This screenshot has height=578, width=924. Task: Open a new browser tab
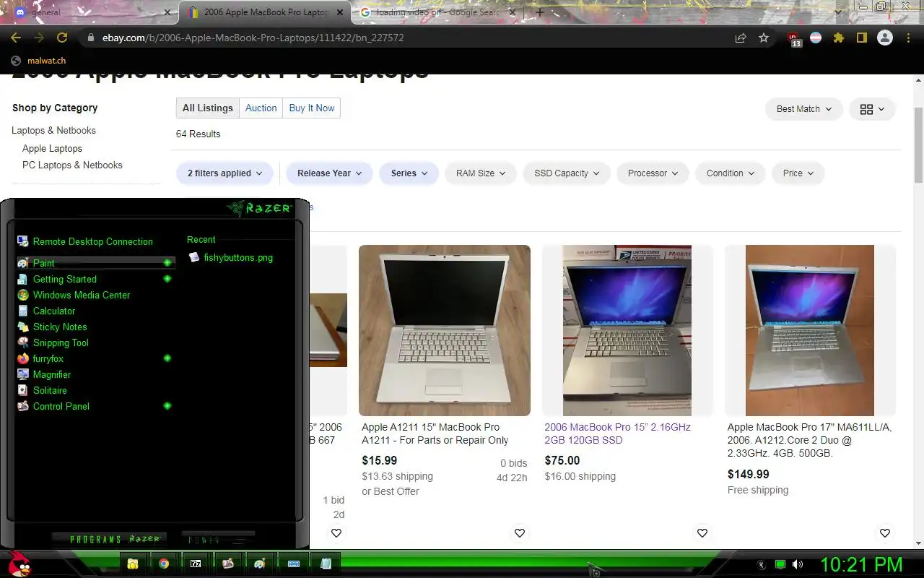(539, 12)
